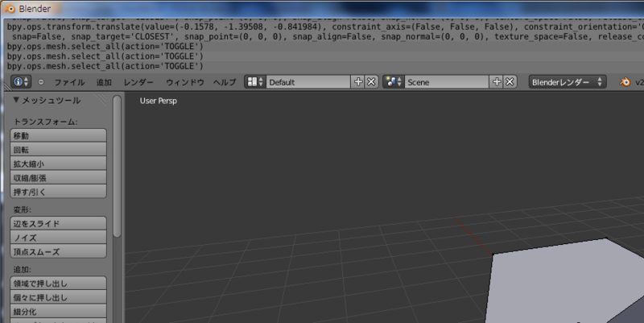Open the 追加 menu

click(x=104, y=82)
